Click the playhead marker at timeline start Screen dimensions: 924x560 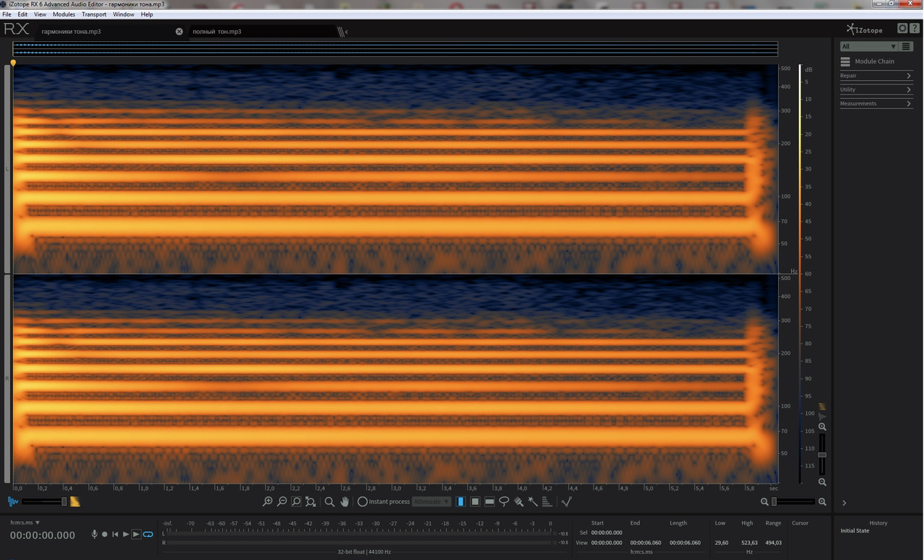click(13, 64)
